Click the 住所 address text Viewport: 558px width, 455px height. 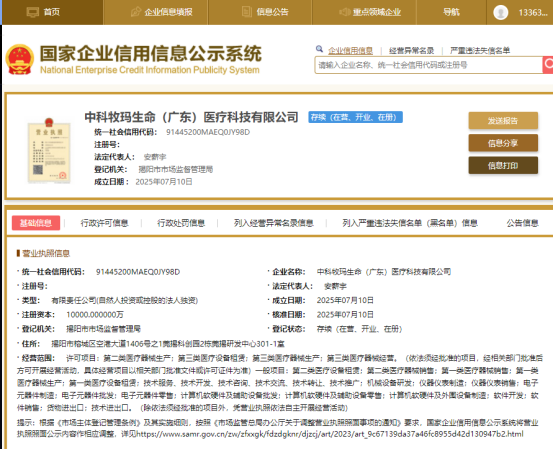[168, 344]
